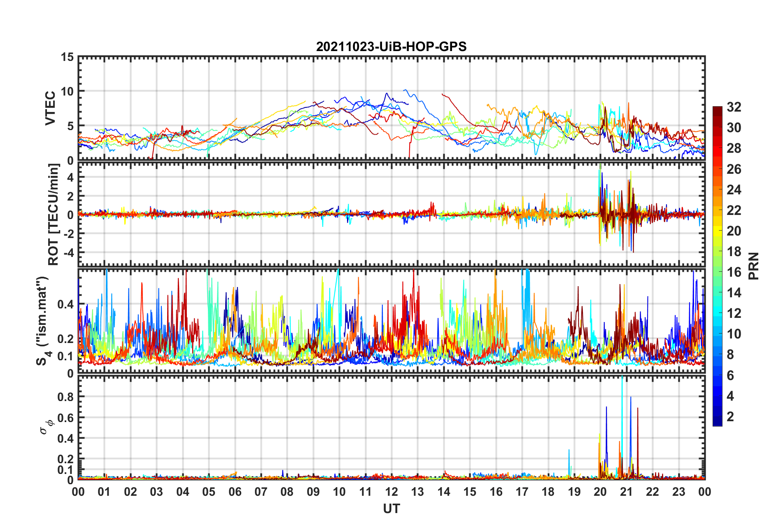Select colorbar tick label 24
Screen dimensions: 783x532
pyautogui.click(x=734, y=189)
